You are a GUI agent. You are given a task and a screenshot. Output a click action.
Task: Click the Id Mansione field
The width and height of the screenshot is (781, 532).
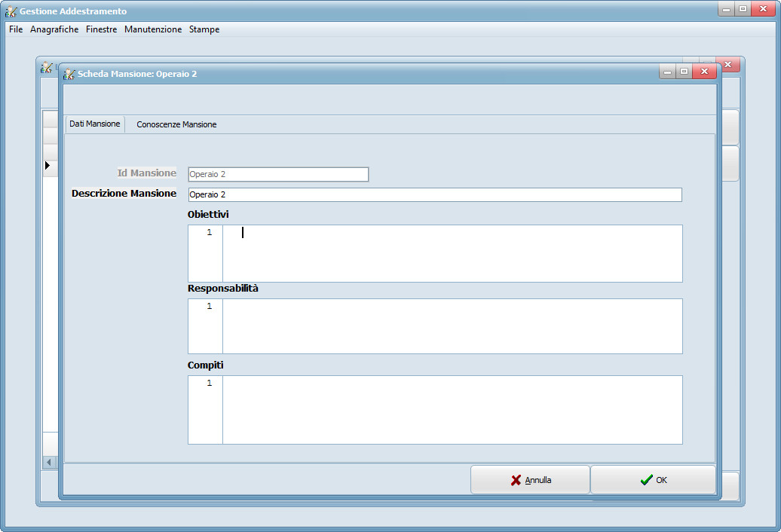pos(278,174)
